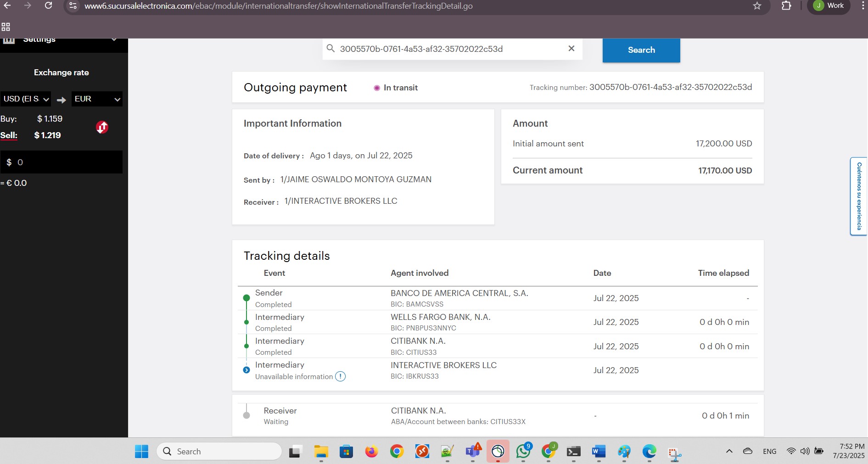Click the Initial amount sent 17,200.00 USD value
Image resolution: width=868 pixels, height=464 pixels.
[724, 144]
